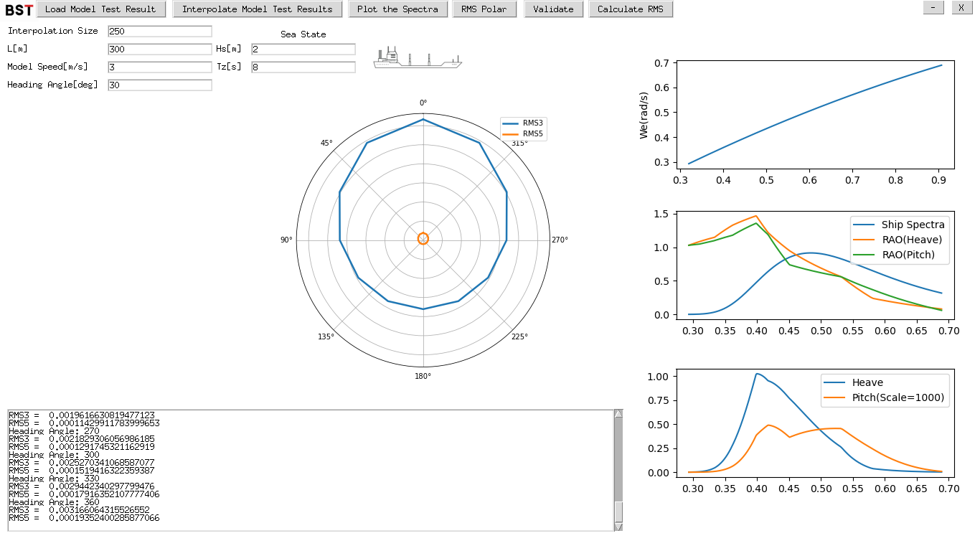Screen dimensions: 980x551
Task: Select the Tz[s] sea state field
Action: [303, 67]
